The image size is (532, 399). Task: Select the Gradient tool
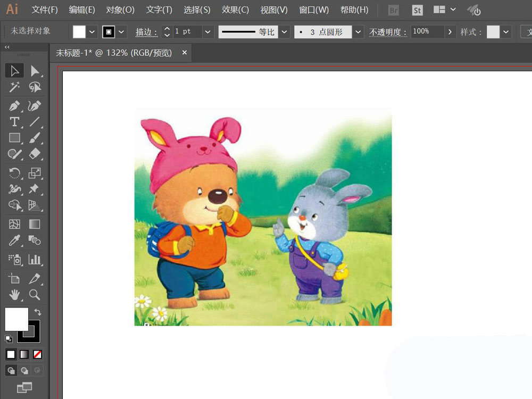(35, 225)
